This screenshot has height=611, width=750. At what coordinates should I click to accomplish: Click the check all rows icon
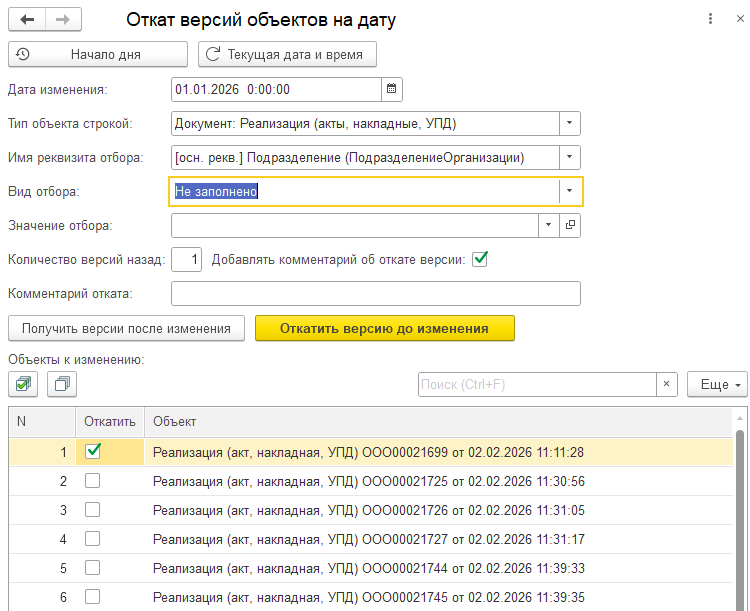(x=24, y=383)
